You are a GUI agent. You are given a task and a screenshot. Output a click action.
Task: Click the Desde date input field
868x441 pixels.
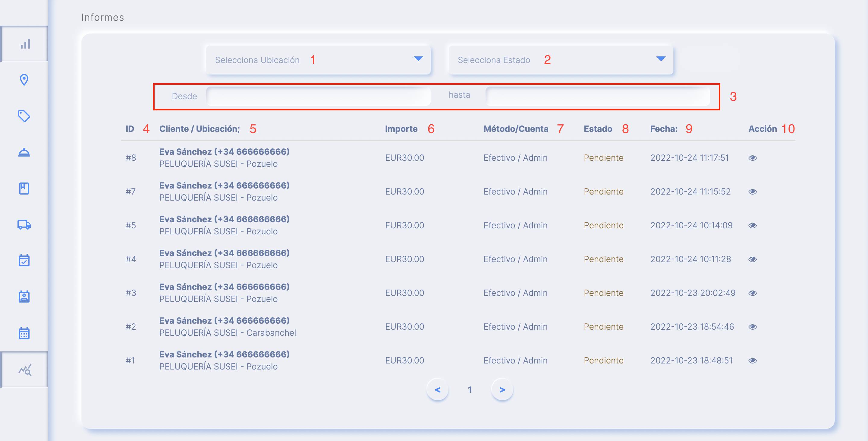click(318, 96)
